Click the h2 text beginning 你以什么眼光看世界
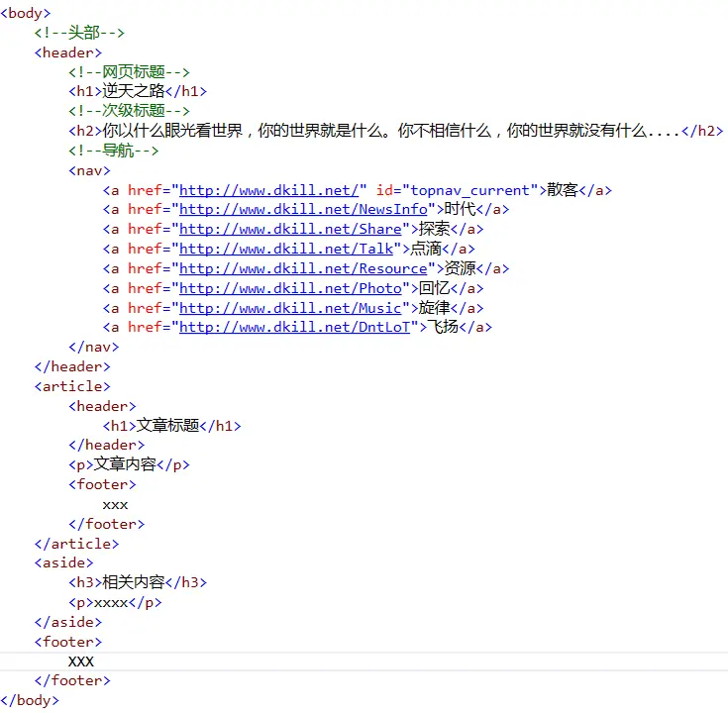 click(x=391, y=131)
